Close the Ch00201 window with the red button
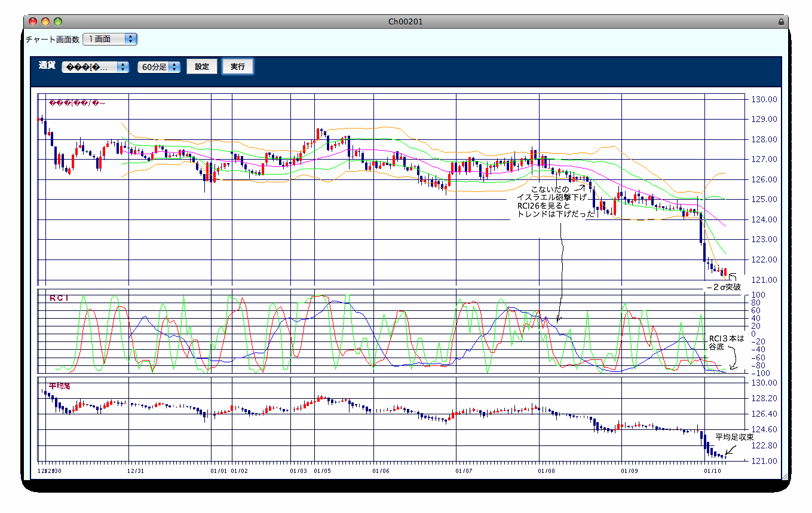The image size is (812, 513). tap(33, 22)
